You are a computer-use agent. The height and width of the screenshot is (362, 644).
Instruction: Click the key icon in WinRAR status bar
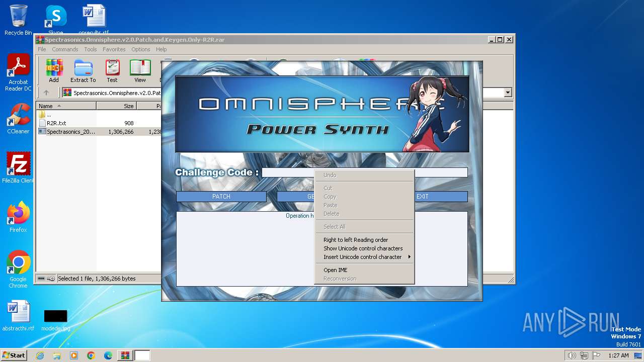[51, 279]
